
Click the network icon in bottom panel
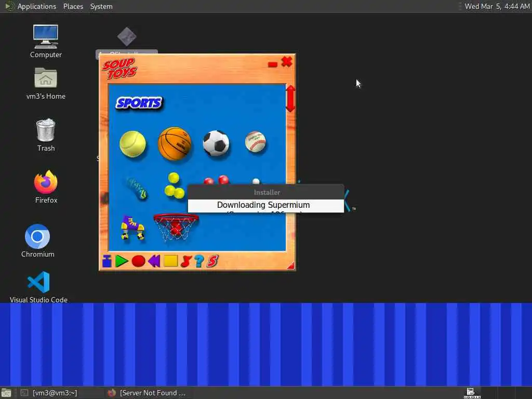point(472,393)
